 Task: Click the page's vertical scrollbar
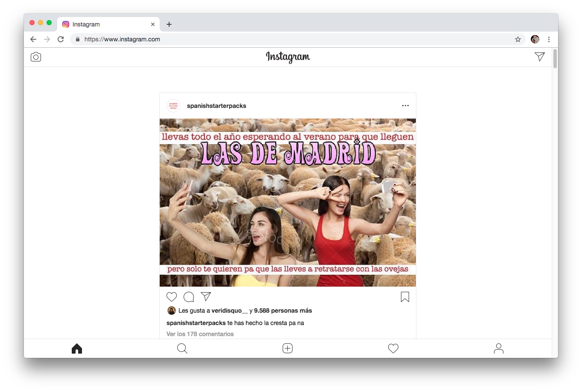[555, 59]
